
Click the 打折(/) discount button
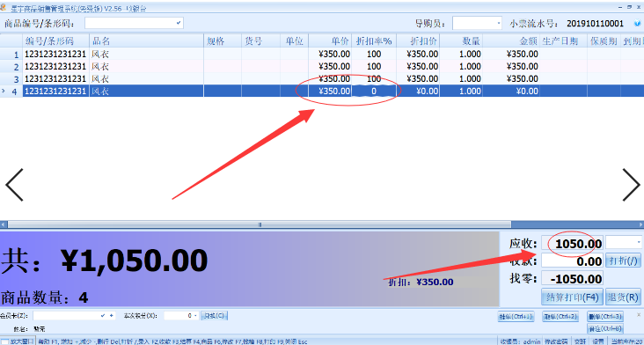click(x=623, y=261)
